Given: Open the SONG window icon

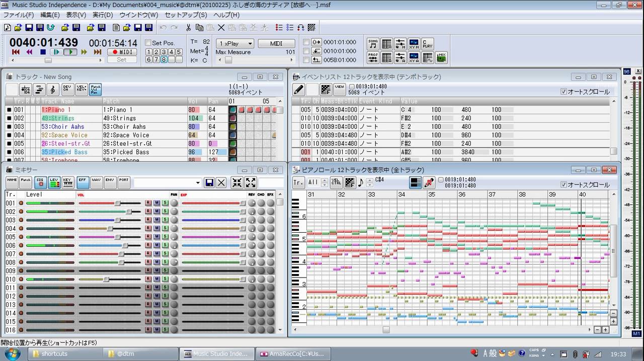Looking at the screenshot, I should point(373,44).
